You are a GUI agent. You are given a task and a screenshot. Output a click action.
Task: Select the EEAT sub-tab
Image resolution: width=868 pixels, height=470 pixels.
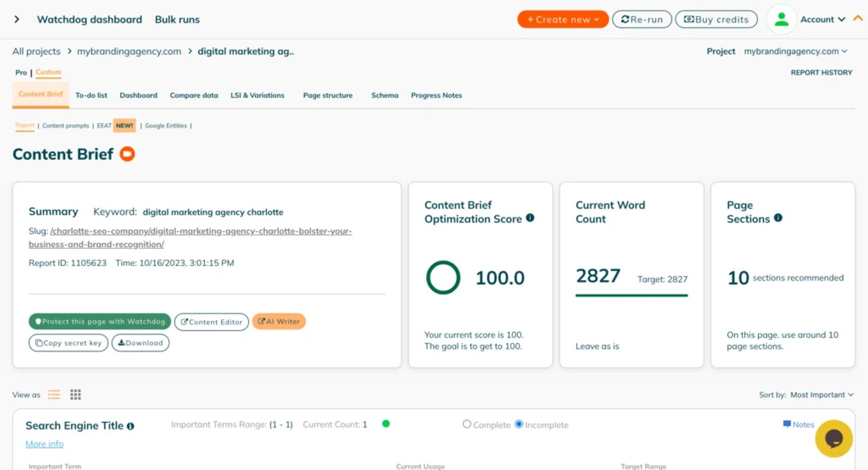tap(104, 125)
